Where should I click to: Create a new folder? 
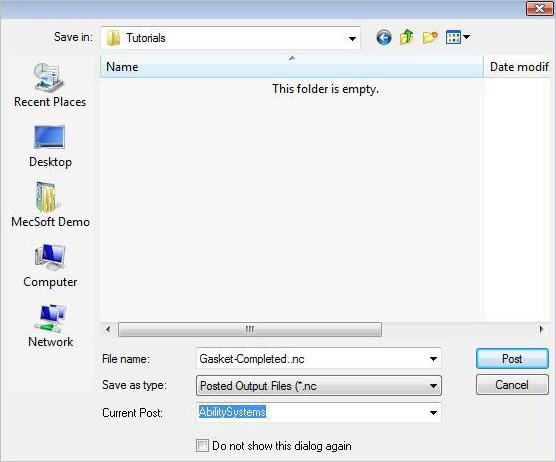click(x=430, y=37)
